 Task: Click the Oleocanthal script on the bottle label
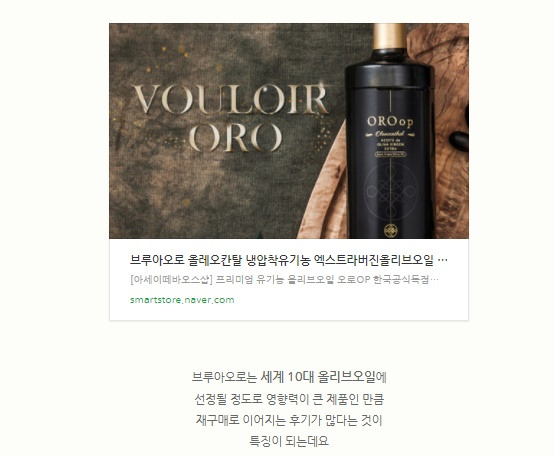tap(390, 134)
